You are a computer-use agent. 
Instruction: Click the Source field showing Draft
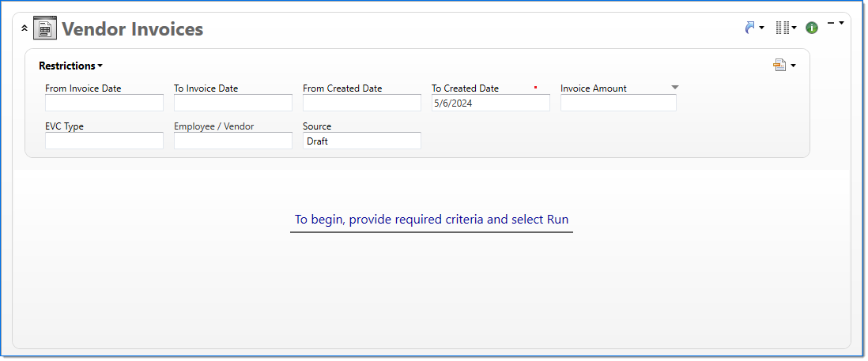point(362,141)
